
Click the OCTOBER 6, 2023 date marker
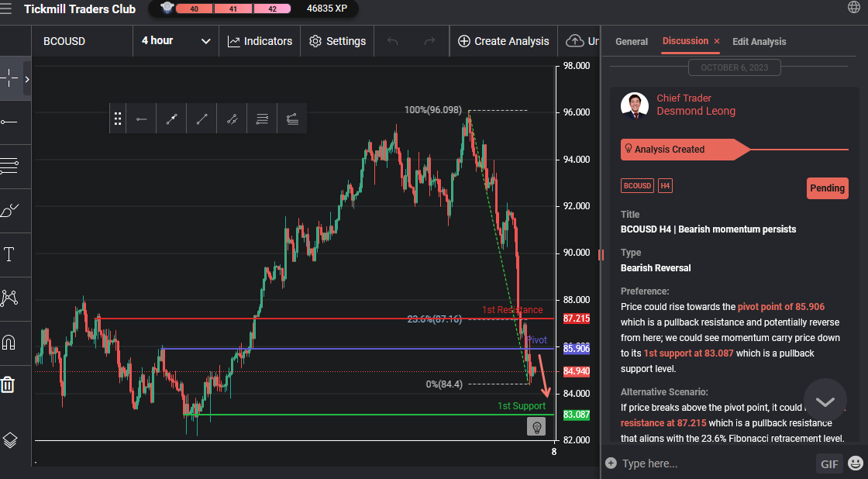point(734,67)
